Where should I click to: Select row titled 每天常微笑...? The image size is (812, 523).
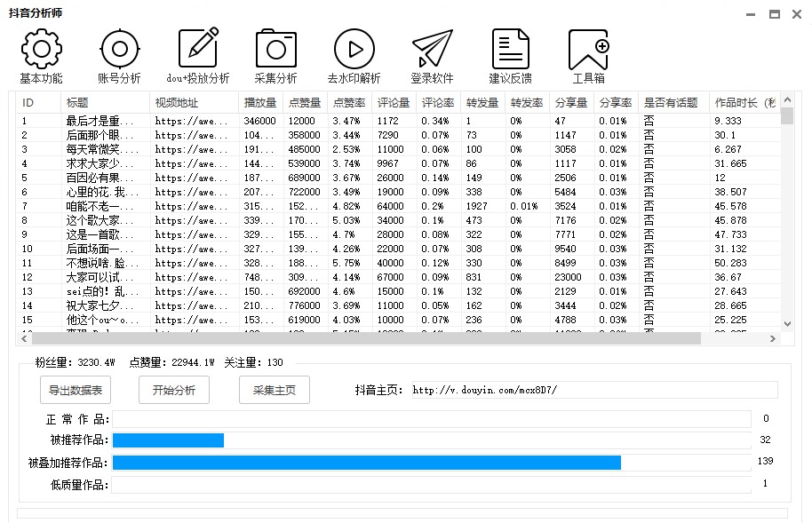pyautogui.click(x=398, y=149)
